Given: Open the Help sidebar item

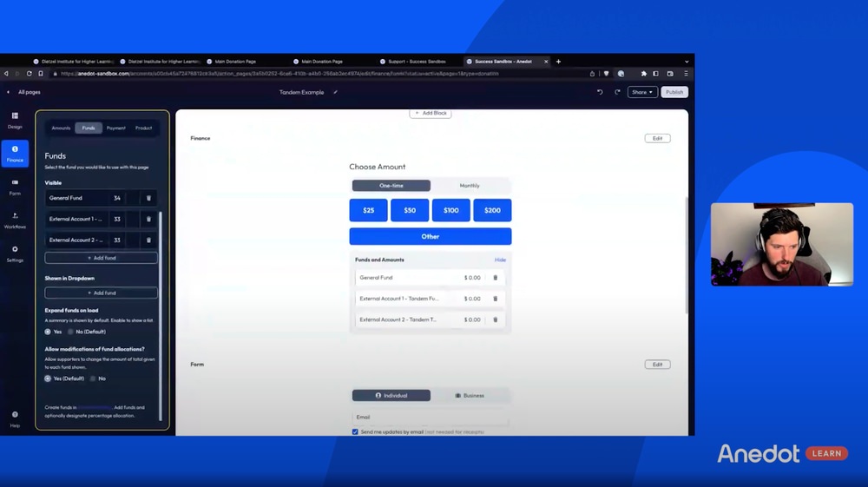Looking at the screenshot, I should tap(15, 419).
